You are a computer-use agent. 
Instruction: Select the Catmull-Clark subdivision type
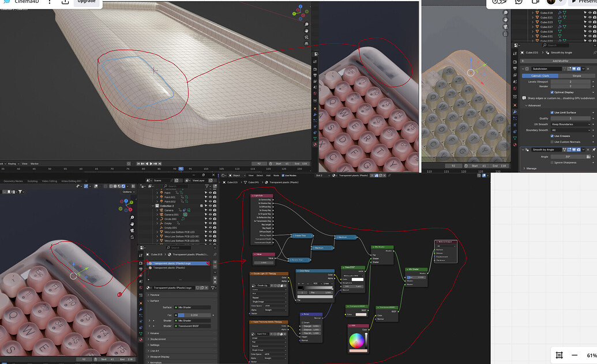[540, 76]
